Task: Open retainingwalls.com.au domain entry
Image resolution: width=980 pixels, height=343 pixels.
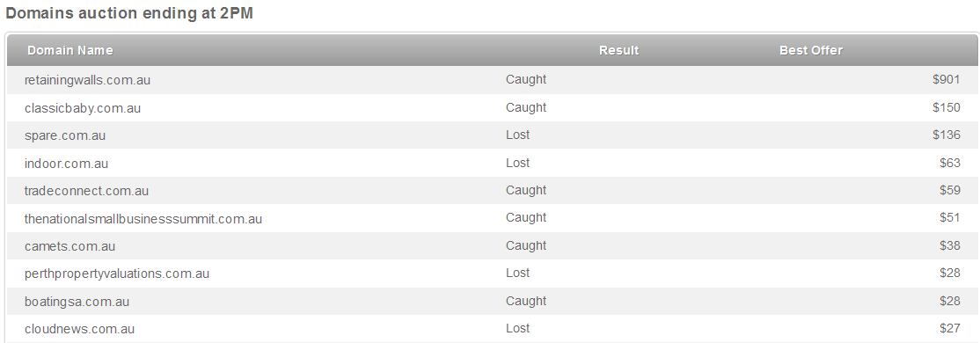Action: [x=87, y=80]
